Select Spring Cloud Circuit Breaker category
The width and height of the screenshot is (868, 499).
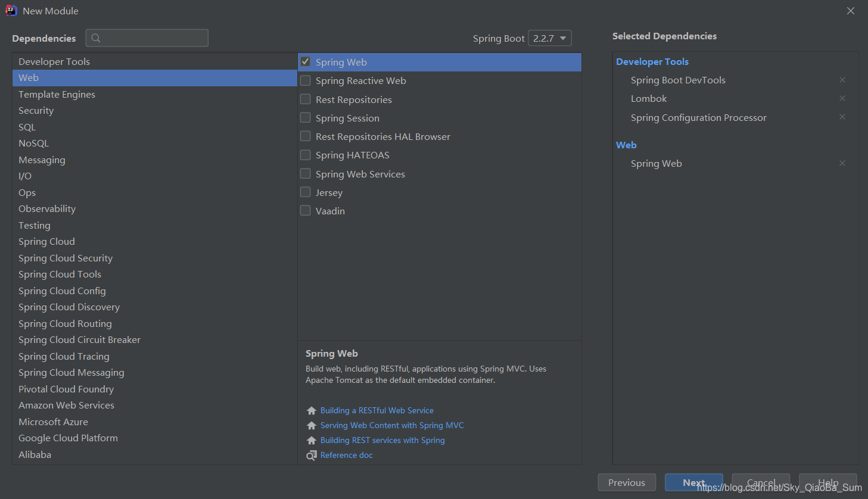(x=154, y=340)
